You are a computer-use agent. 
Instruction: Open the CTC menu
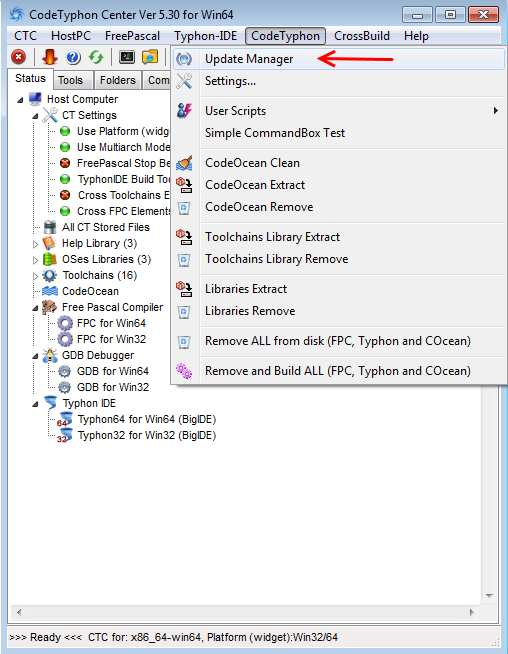(25, 36)
